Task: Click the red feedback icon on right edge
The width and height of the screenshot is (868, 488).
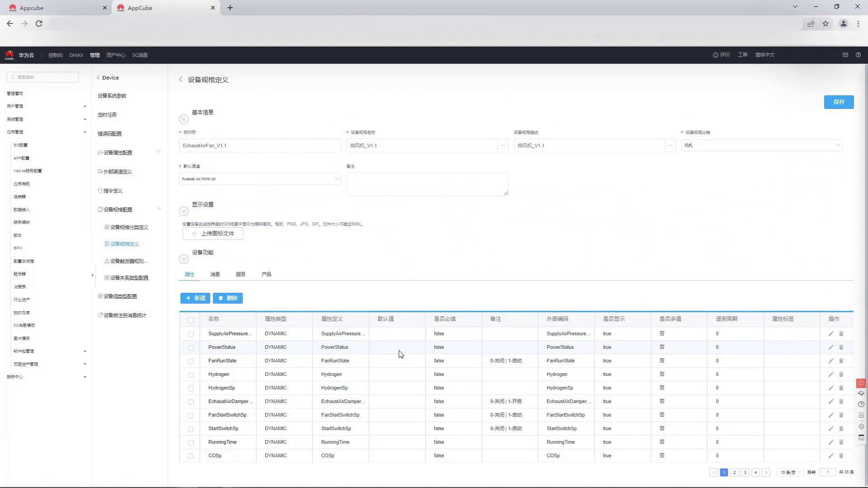Action: click(x=861, y=383)
